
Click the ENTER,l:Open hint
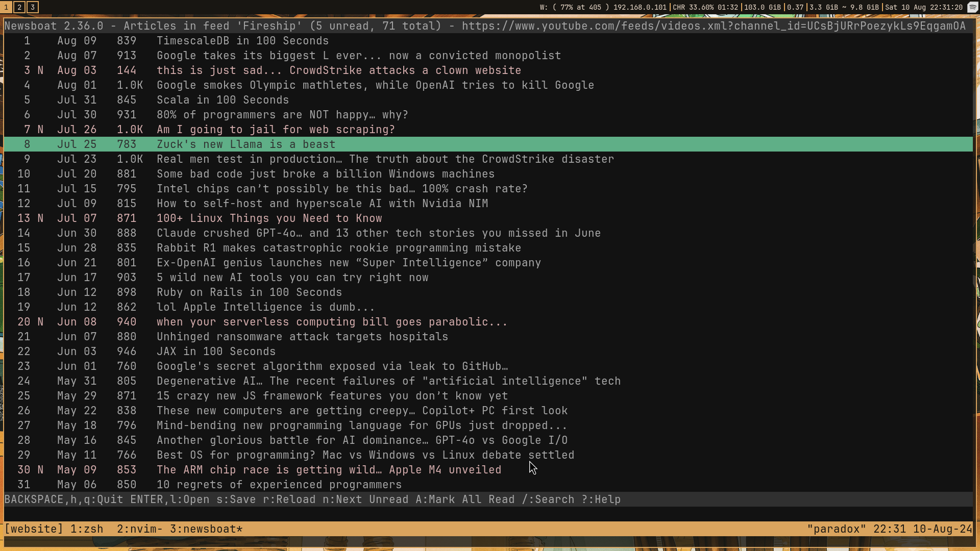[169, 499]
